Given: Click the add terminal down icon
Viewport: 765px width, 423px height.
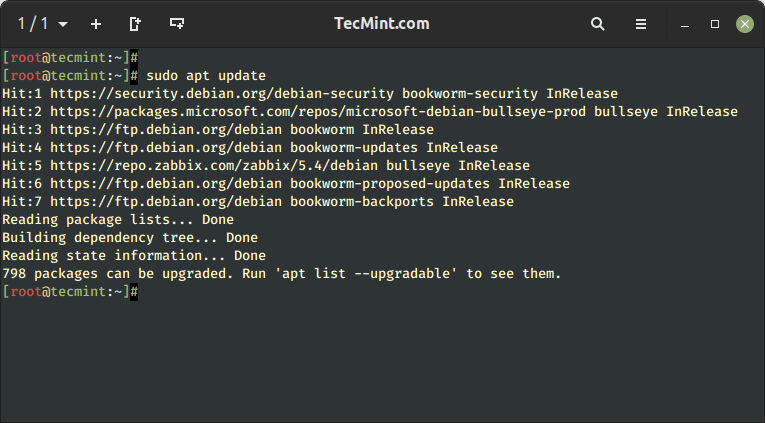Looking at the screenshot, I should [177, 23].
